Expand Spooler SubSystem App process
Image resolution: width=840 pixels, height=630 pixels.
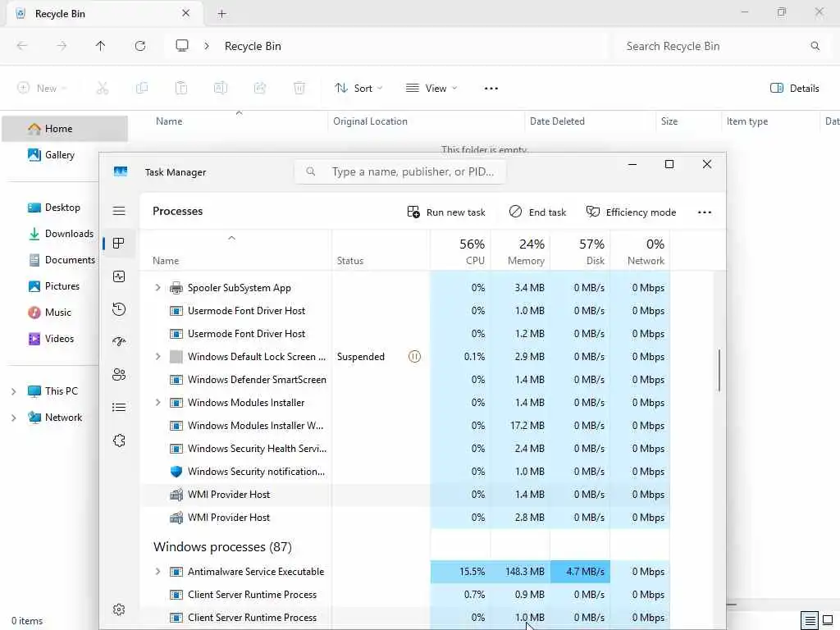point(157,288)
